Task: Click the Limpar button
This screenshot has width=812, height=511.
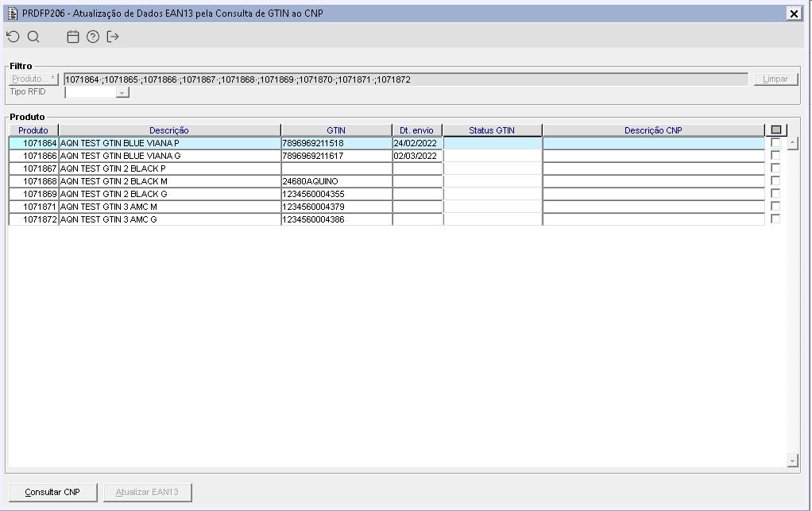Action: [x=775, y=79]
